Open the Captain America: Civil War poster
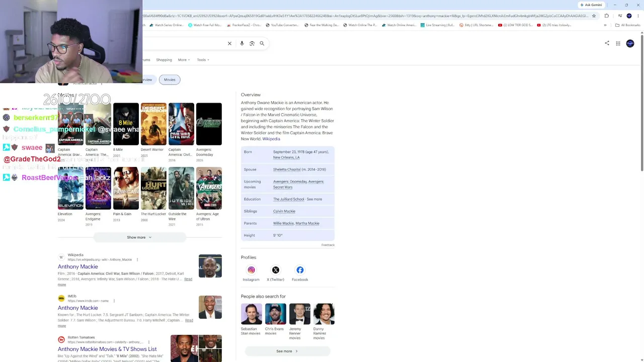Screen dimensions: 644x362 click(x=181, y=124)
